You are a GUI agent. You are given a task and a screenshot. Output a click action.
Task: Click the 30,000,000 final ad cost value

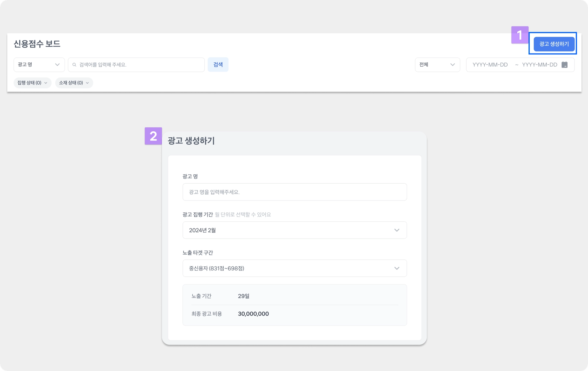(253, 314)
